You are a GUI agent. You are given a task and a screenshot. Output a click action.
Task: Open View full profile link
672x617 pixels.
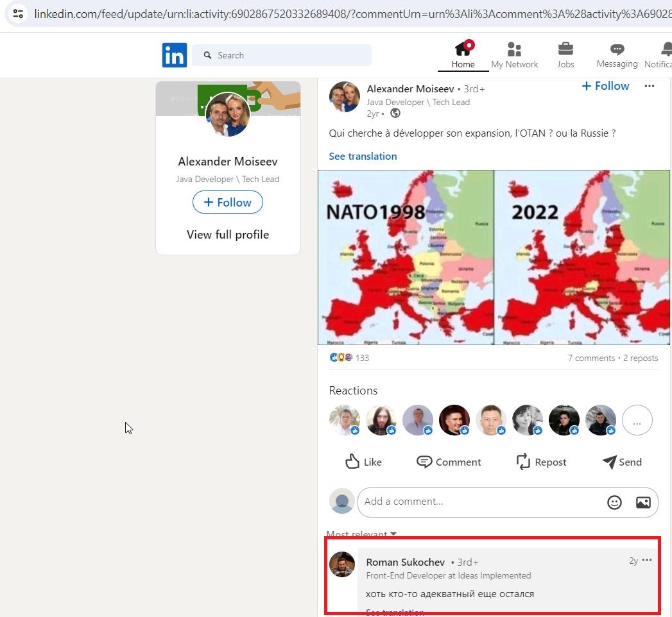(x=228, y=235)
